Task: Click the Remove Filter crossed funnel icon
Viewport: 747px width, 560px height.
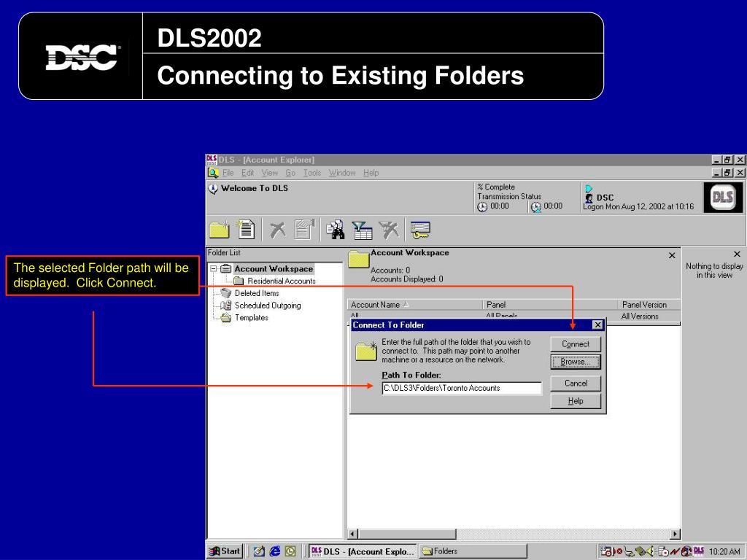Action: pos(390,230)
